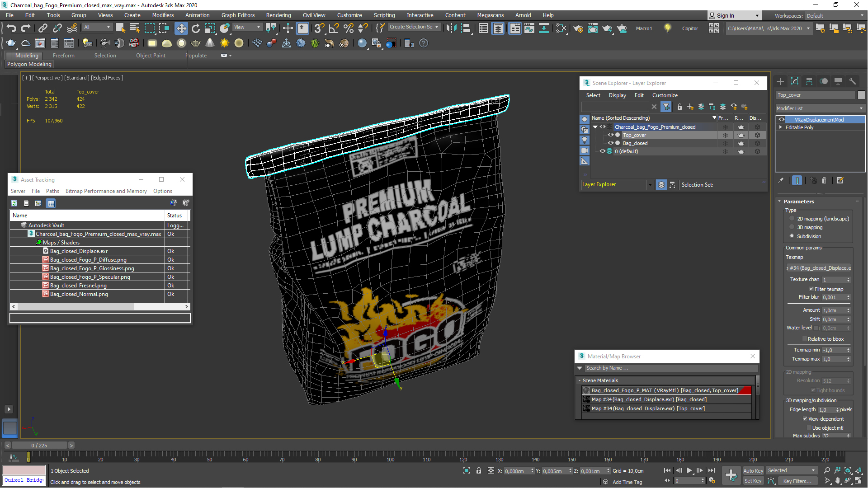The image size is (868, 488).
Task: Open the Modifiers menu
Action: (x=163, y=15)
